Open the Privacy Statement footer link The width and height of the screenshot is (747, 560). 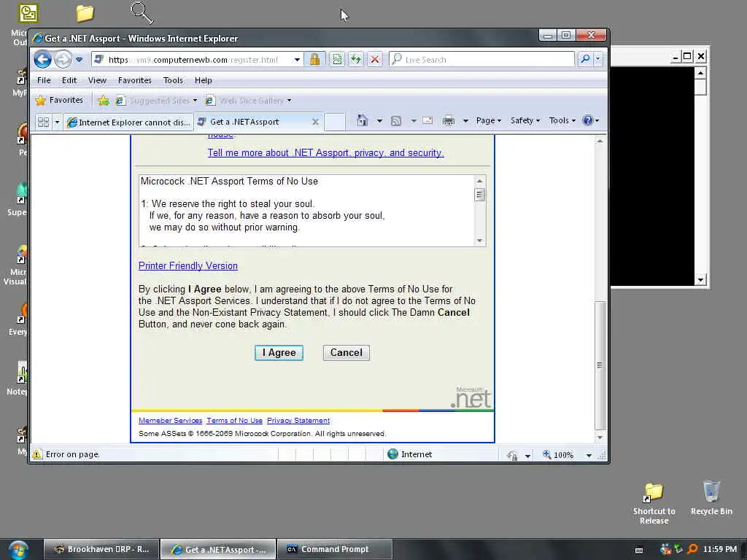coord(298,421)
